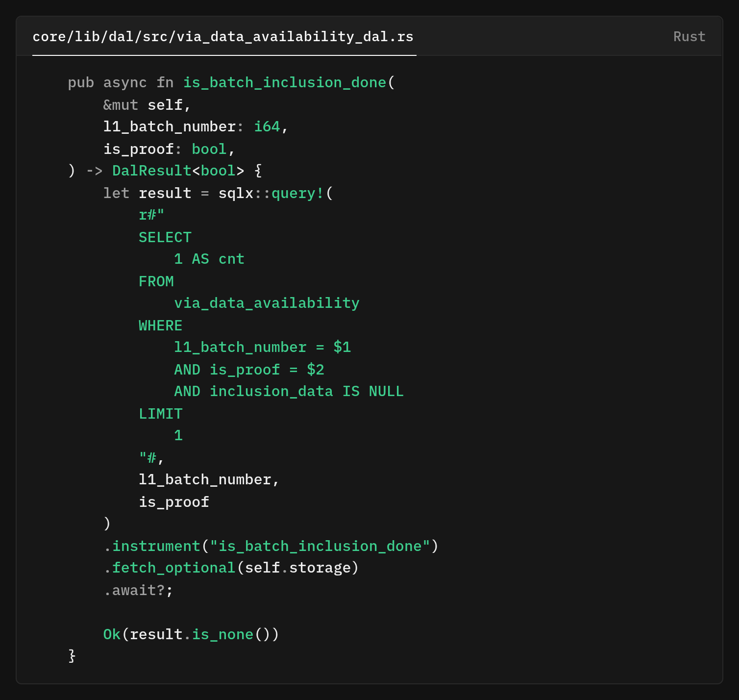
Task: Click the via_data_availability table name
Action: pyautogui.click(x=267, y=303)
